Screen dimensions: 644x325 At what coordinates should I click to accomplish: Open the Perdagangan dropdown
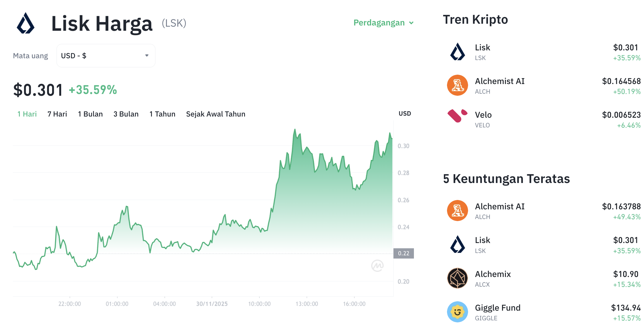click(x=383, y=23)
